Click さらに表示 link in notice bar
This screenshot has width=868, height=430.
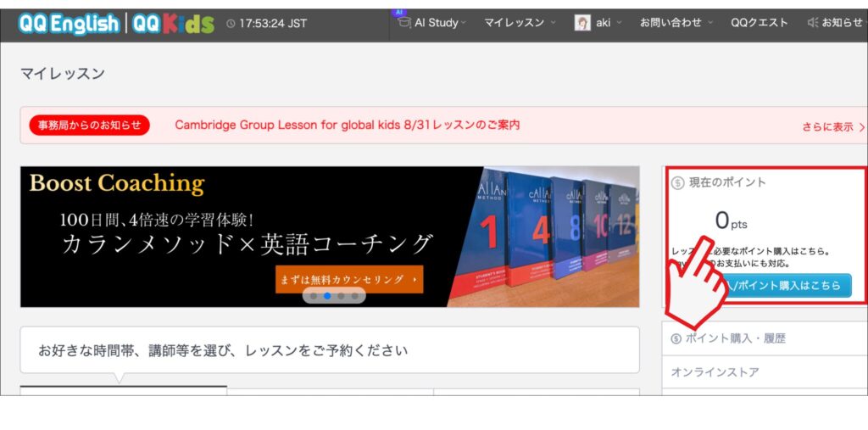(833, 126)
